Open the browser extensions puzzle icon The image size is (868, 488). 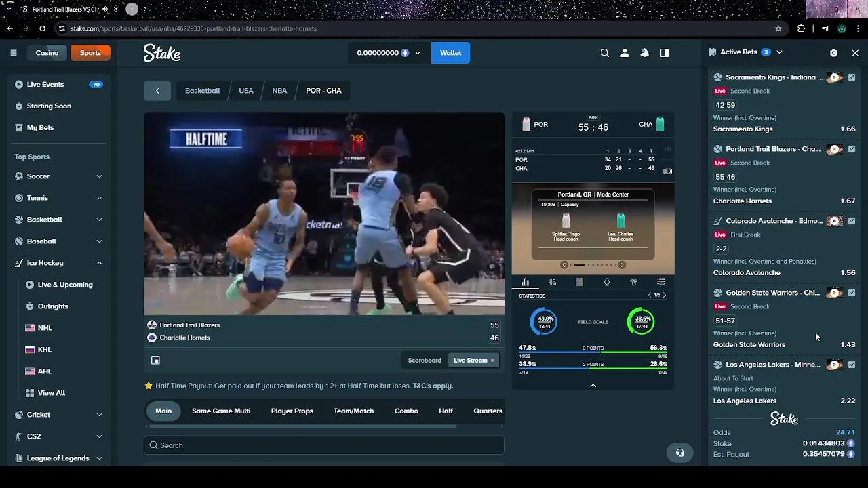pos(802,28)
